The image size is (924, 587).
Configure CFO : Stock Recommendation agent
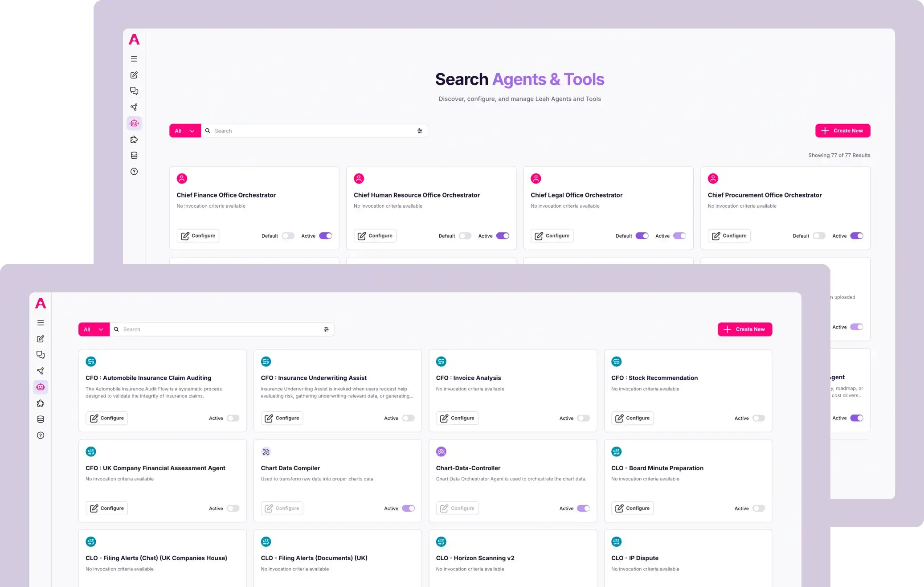pyautogui.click(x=632, y=418)
